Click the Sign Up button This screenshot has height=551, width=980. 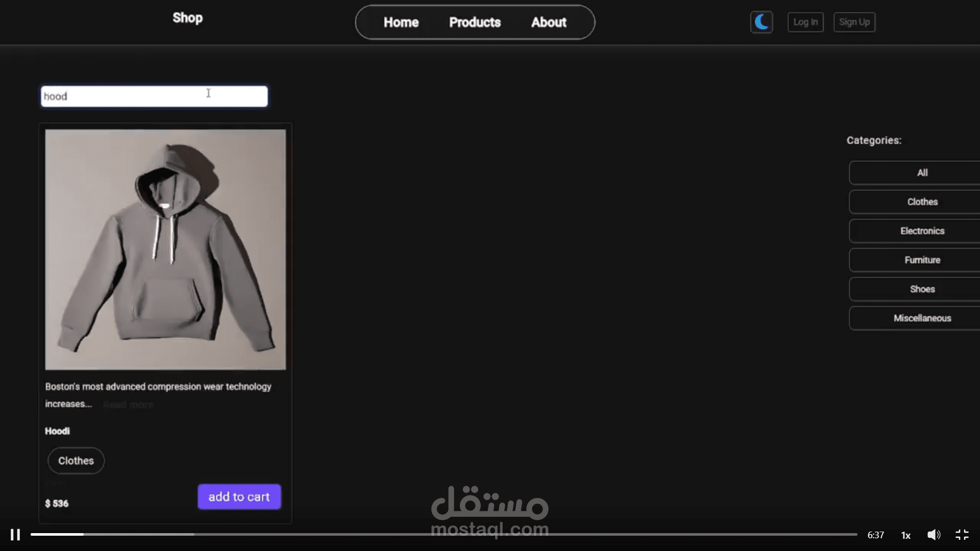tap(854, 22)
